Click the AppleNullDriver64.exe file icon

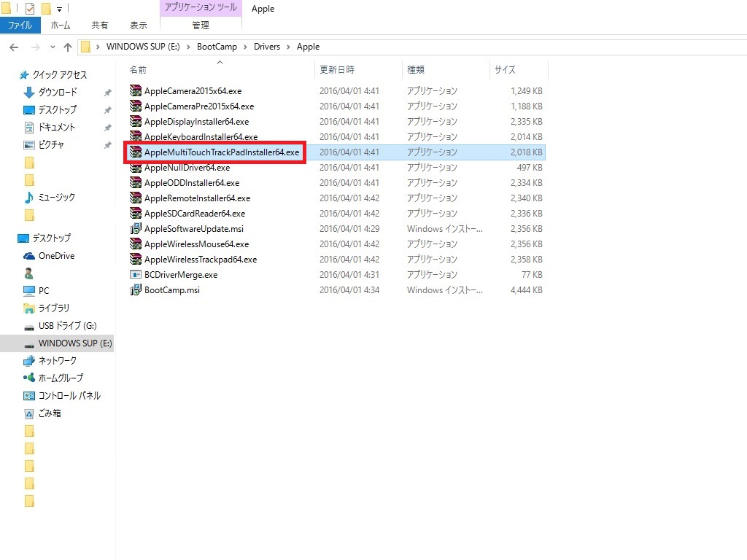pyautogui.click(x=136, y=168)
